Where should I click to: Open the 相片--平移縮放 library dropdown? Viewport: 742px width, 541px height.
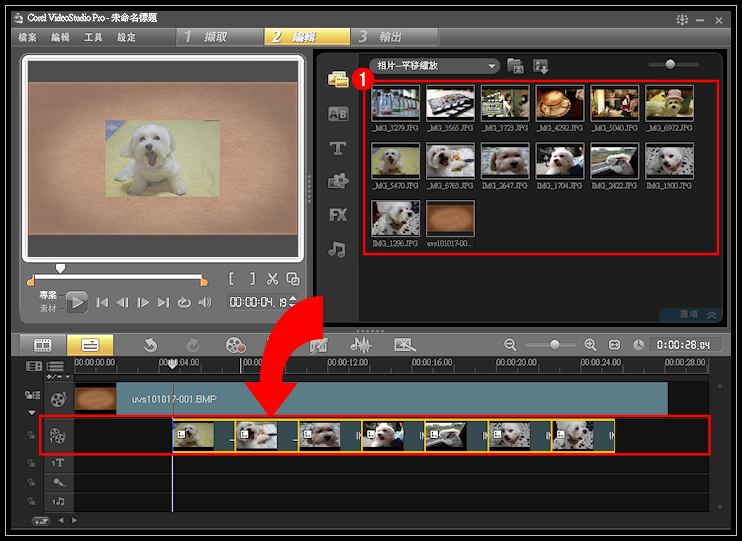[x=434, y=66]
